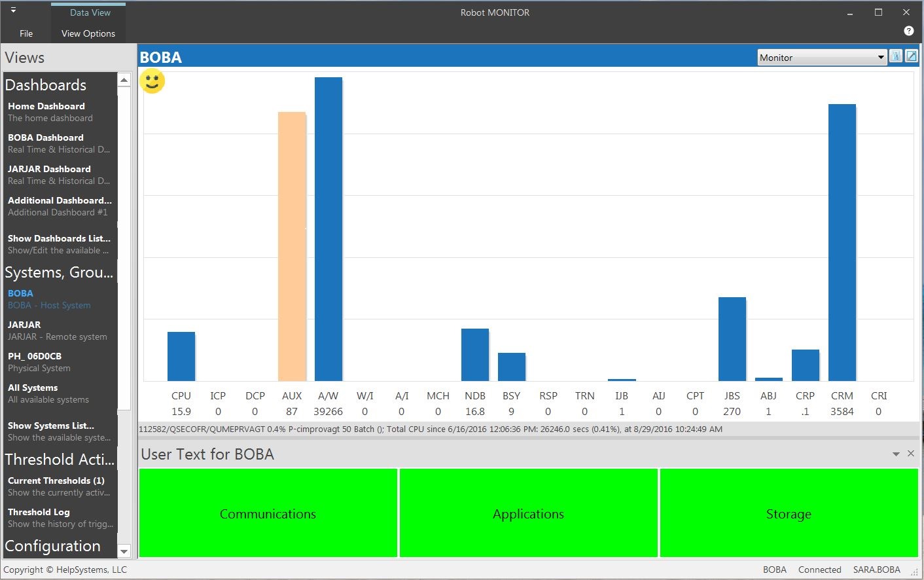Select All Systems entry

tap(60, 393)
